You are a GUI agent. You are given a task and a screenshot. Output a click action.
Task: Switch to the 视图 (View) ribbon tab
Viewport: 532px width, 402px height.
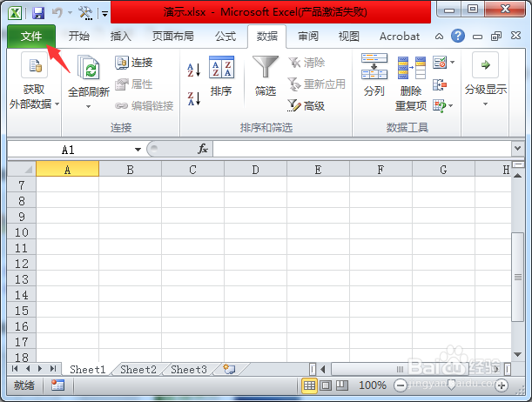349,36
